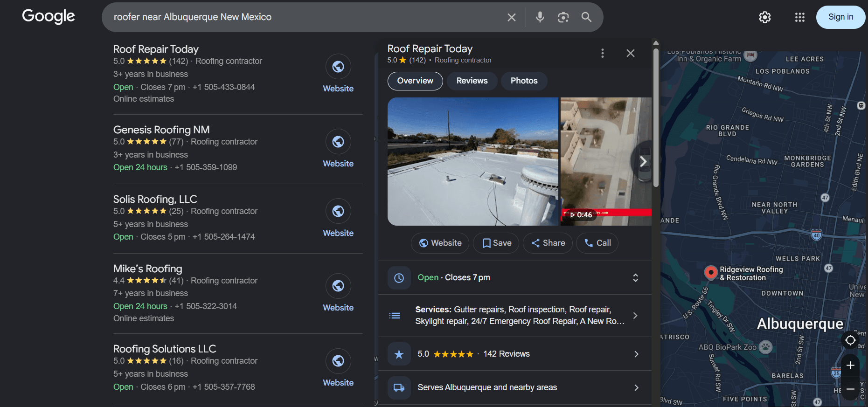Expand the service area row chevron

tap(636, 388)
